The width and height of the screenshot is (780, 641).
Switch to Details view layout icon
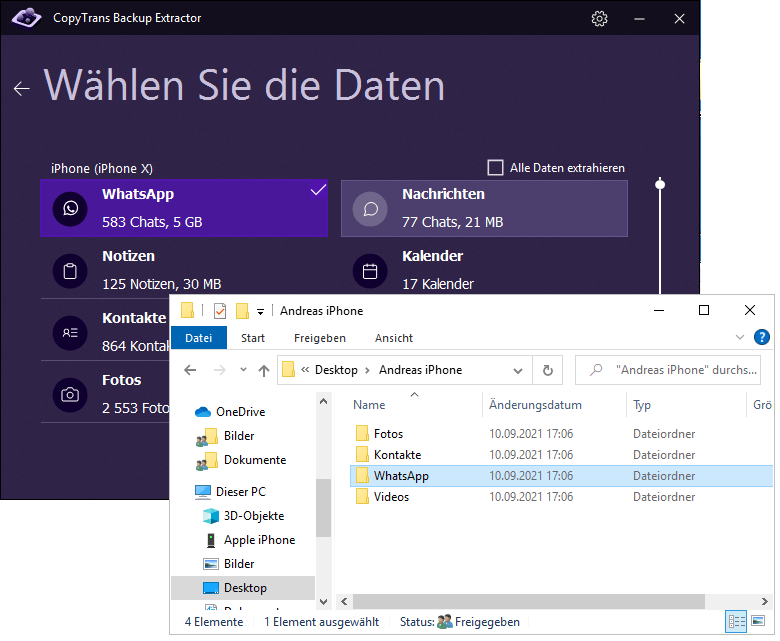(x=736, y=622)
